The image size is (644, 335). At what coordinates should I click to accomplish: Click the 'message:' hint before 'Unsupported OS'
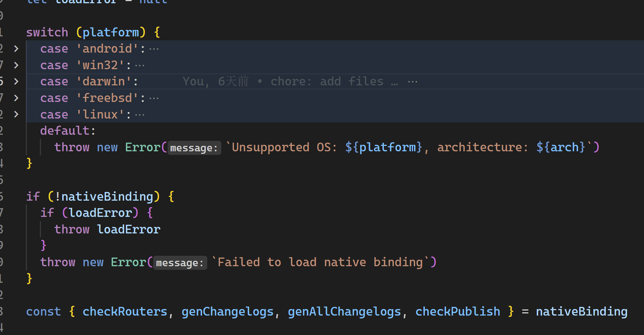pos(194,148)
